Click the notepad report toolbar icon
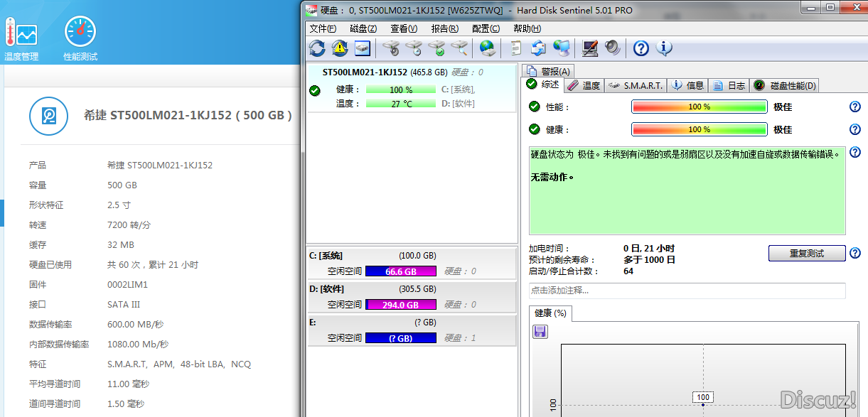 (516, 48)
